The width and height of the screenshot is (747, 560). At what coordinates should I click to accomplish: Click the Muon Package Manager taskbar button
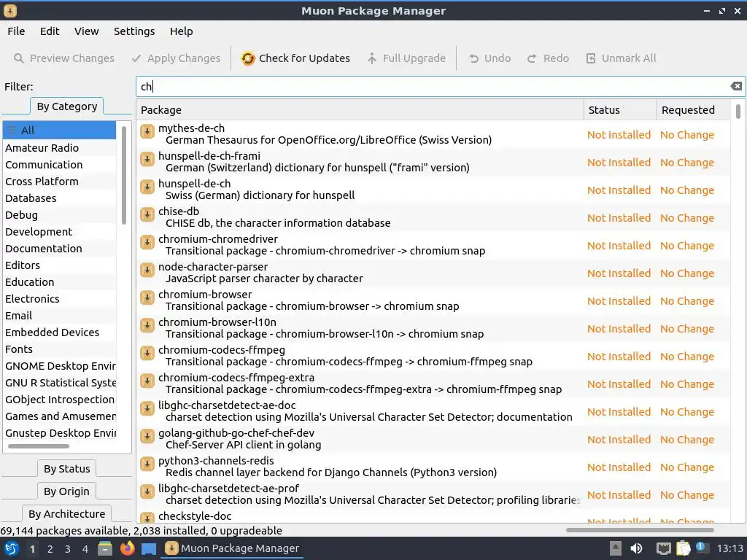click(x=233, y=548)
